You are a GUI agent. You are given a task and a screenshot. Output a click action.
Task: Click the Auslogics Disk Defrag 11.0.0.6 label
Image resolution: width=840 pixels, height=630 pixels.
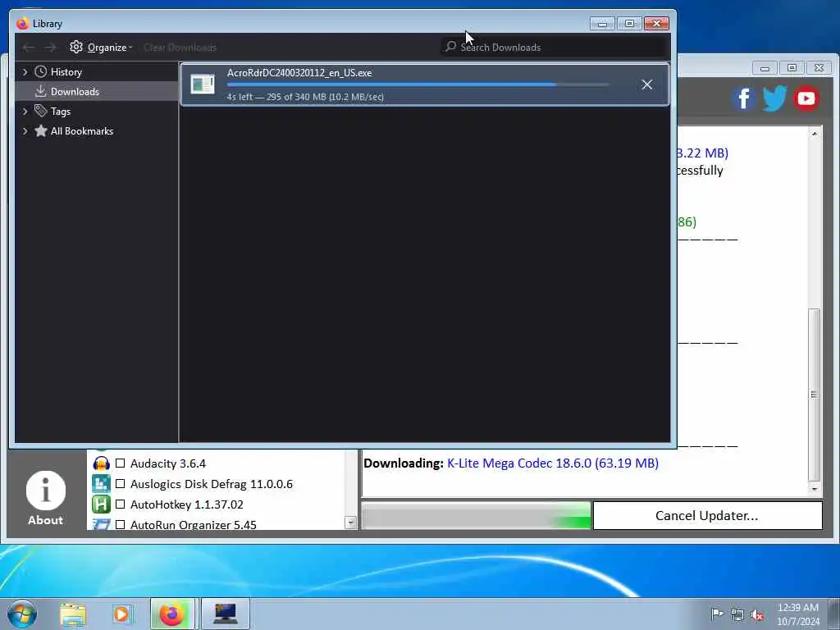[x=212, y=484]
